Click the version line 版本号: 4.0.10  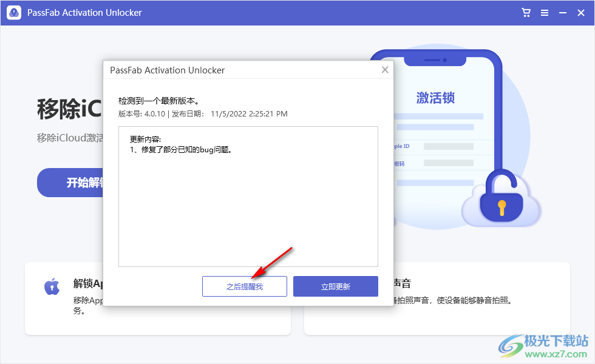click(142, 114)
